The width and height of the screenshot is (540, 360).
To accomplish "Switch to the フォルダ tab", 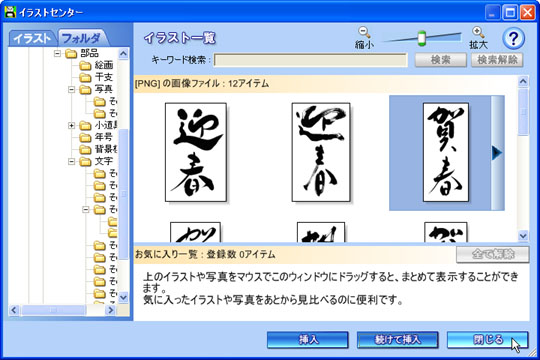I will 82,38.
